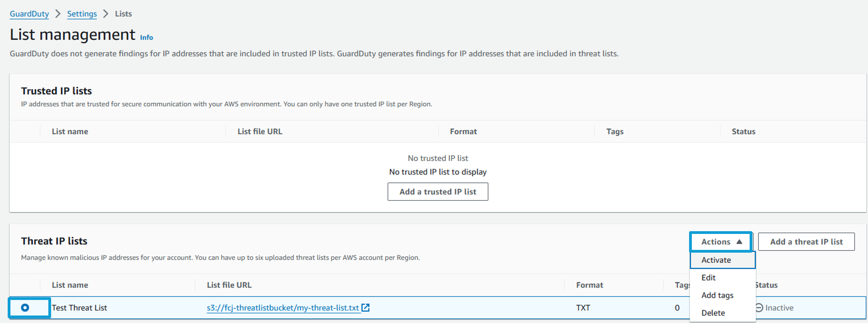
Task: Go to Settings breadcrumb link
Action: click(82, 14)
